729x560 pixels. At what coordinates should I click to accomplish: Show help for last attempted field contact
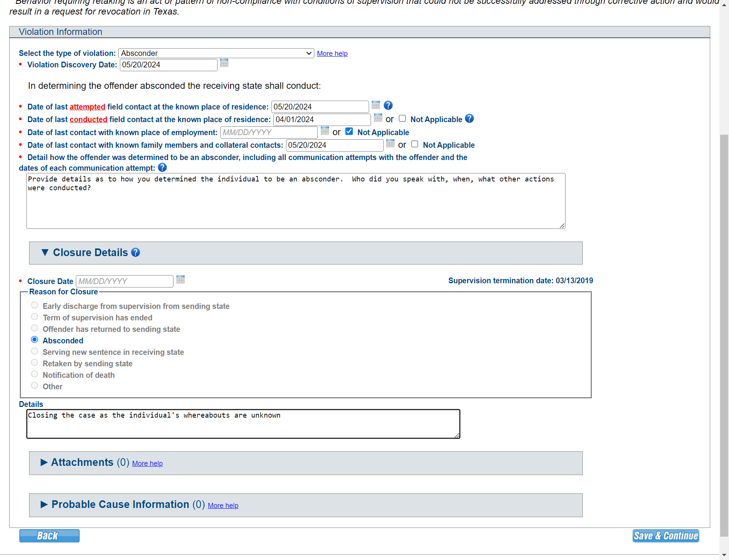pyautogui.click(x=388, y=105)
